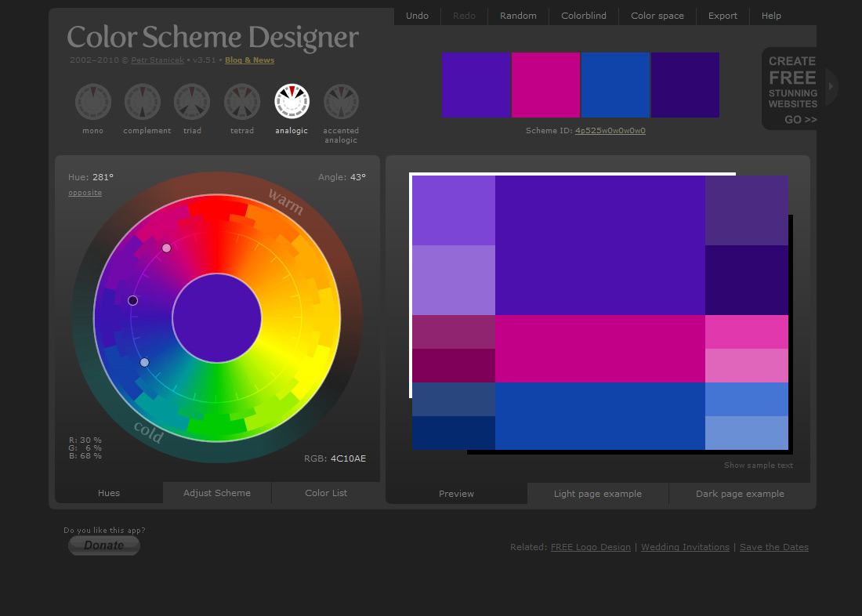Click the Donate button
The height and width of the screenshot is (616, 862).
[x=104, y=545]
